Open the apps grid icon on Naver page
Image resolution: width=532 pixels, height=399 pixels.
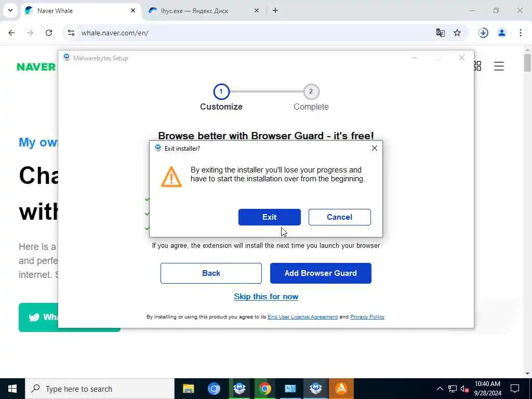pyautogui.click(x=477, y=66)
